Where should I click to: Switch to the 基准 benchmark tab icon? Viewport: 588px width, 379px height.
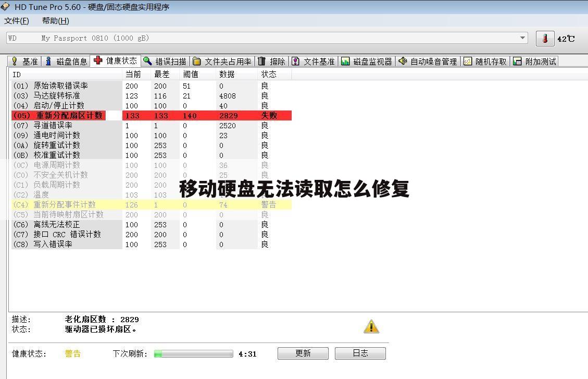click(25, 61)
